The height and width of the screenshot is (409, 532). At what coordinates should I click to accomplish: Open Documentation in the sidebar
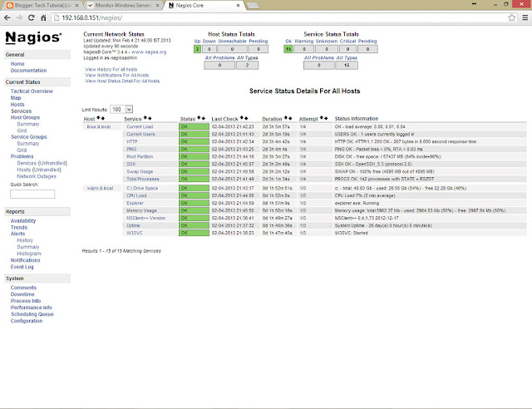coord(28,71)
